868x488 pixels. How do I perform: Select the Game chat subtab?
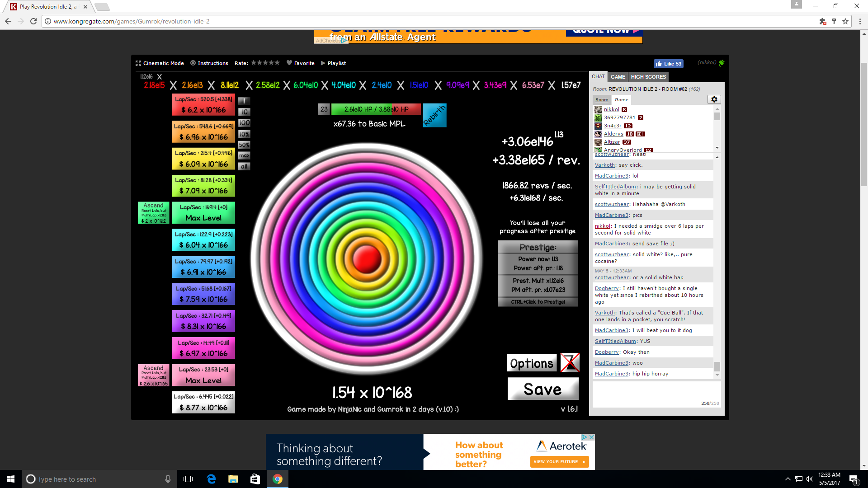(x=621, y=99)
